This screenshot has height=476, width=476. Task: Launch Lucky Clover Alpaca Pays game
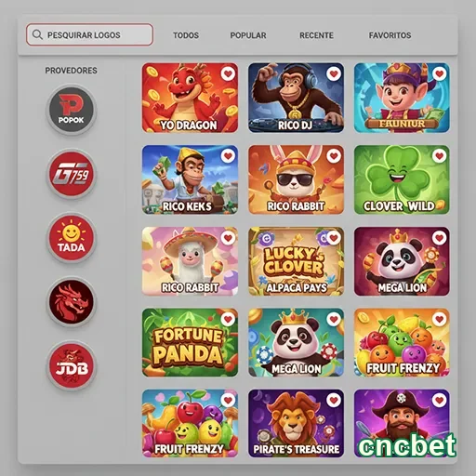click(x=296, y=261)
